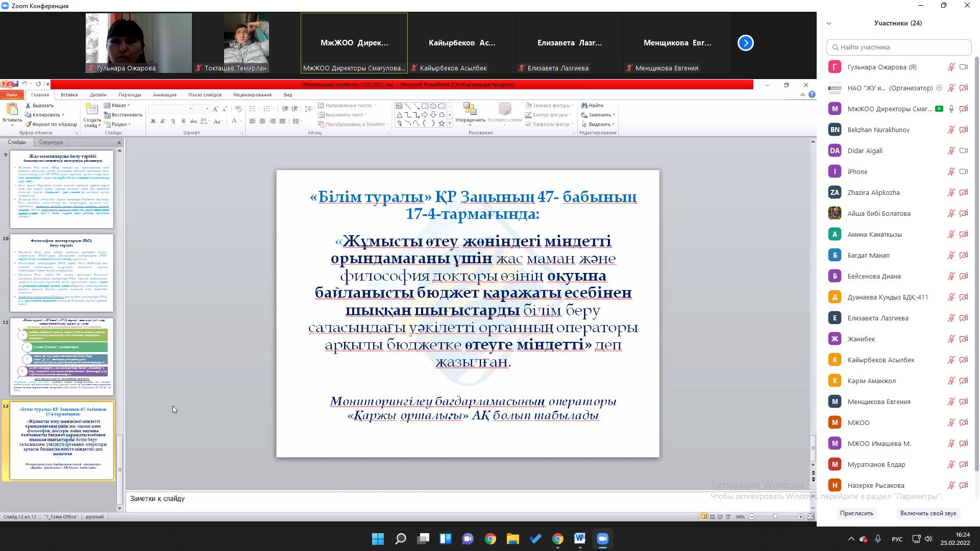The width and height of the screenshot is (980, 551).
Task: Click Включить свой звук button
Action: coord(928,513)
